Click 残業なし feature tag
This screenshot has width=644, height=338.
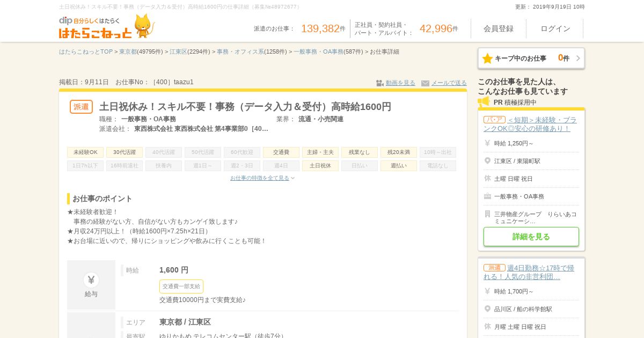[x=360, y=152]
